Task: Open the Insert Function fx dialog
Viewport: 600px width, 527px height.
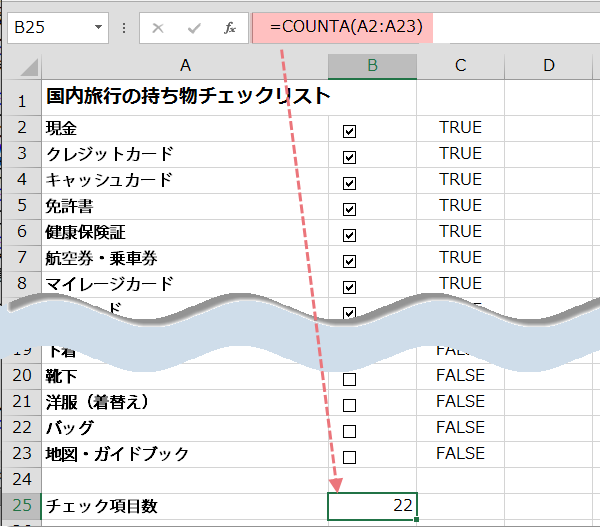Action: (229, 28)
